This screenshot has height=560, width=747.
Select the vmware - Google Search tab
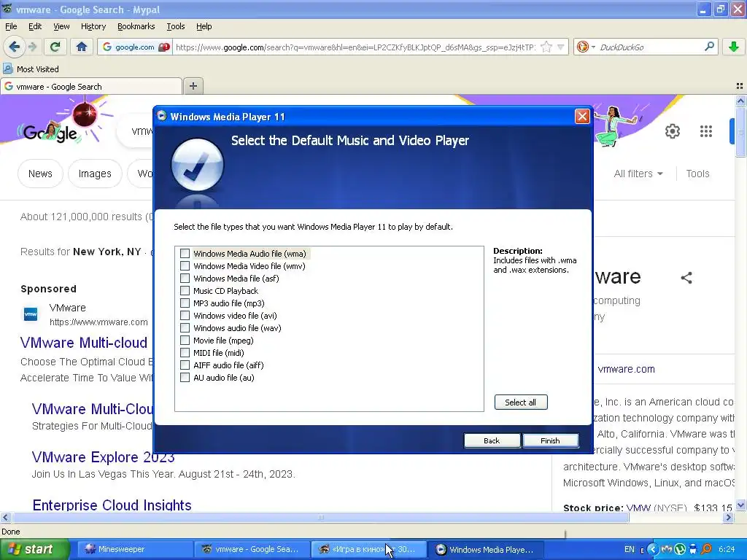[x=91, y=86]
